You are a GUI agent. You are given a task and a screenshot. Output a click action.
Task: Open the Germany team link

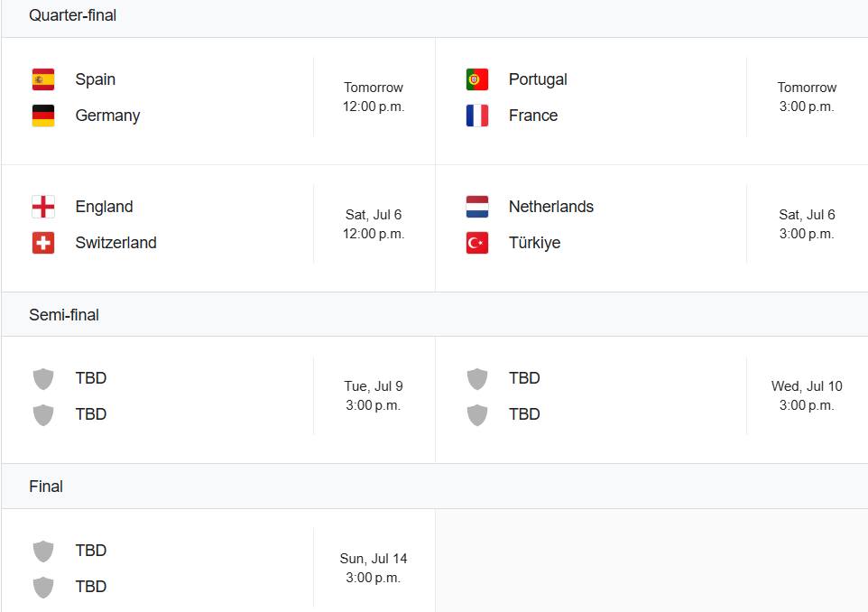point(107,116)
